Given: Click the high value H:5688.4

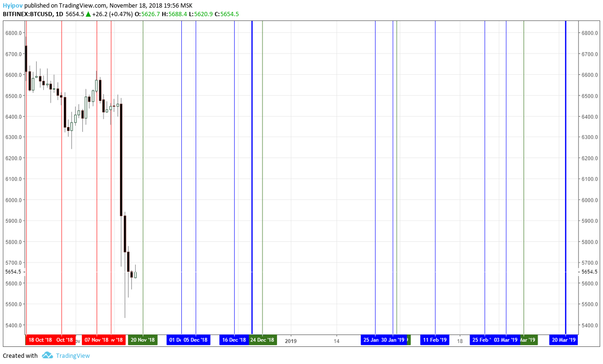Looking at the screenshot, I should (x=175, y=14).
